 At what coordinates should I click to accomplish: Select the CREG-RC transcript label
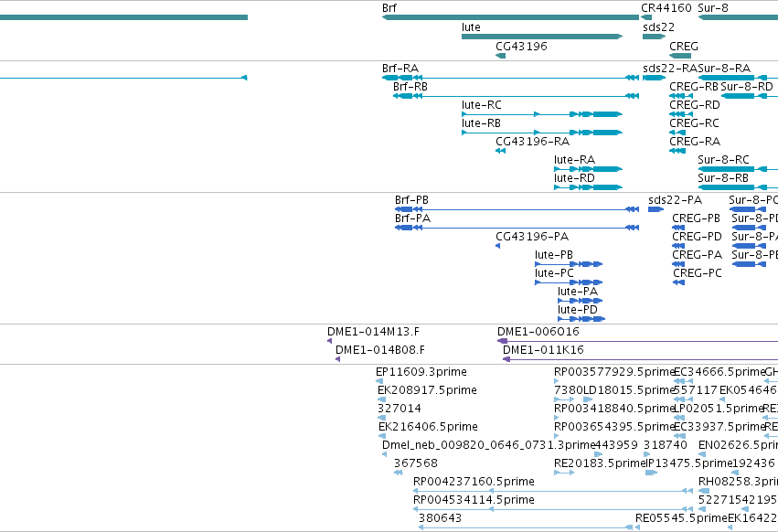point(694,123)
